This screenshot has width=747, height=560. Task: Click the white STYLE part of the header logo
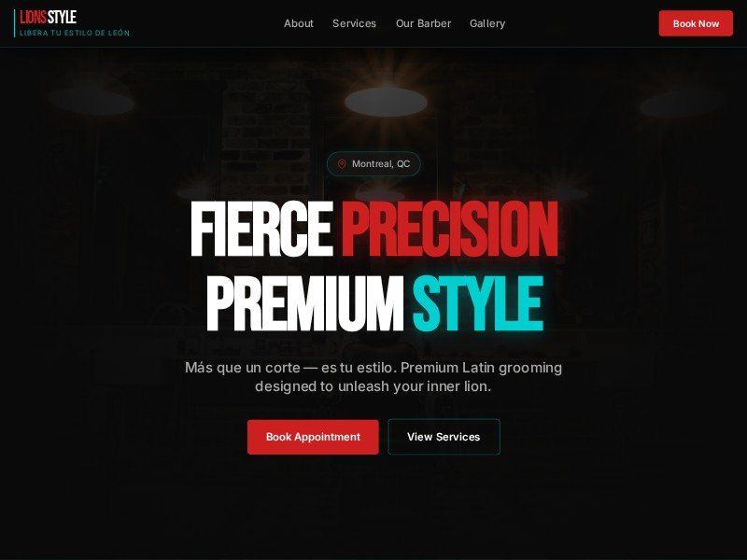[x=62, y=18]
